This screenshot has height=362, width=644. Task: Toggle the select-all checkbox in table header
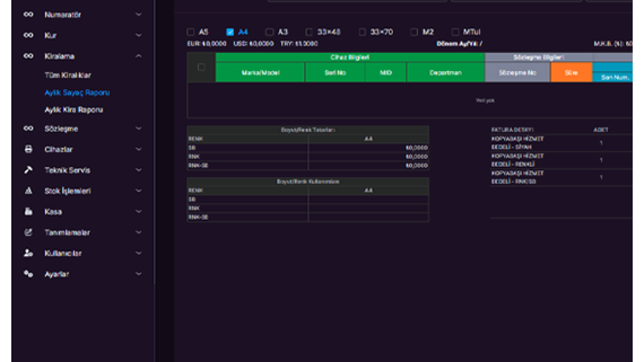[201, 67]
